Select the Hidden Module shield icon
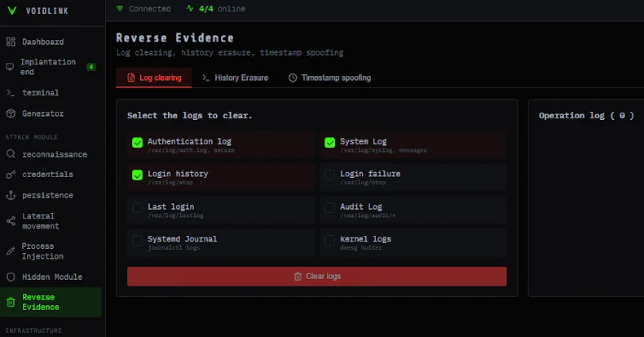 click(x=11, y=277)
